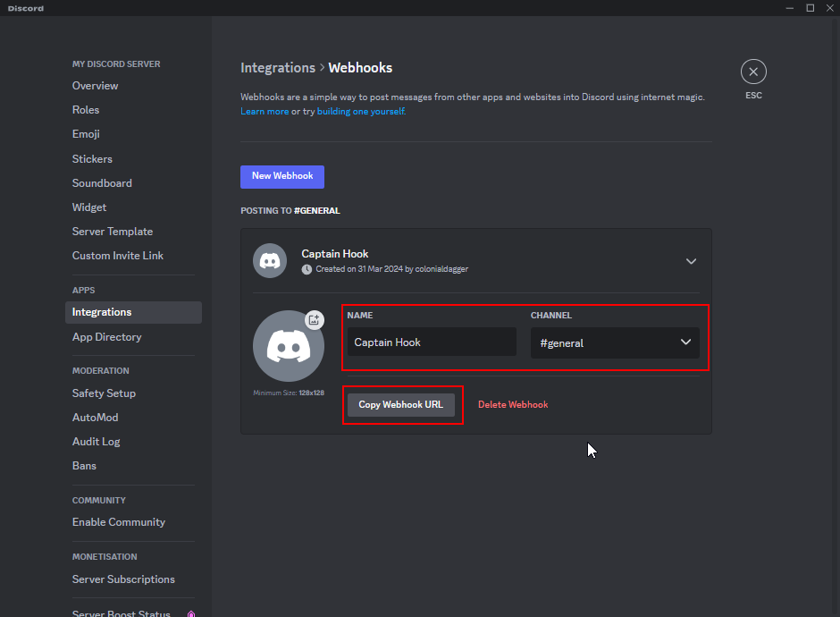Screen dimensions: 840x617
Task: Copy the Webhook URL
Action: tap(400, 405)
